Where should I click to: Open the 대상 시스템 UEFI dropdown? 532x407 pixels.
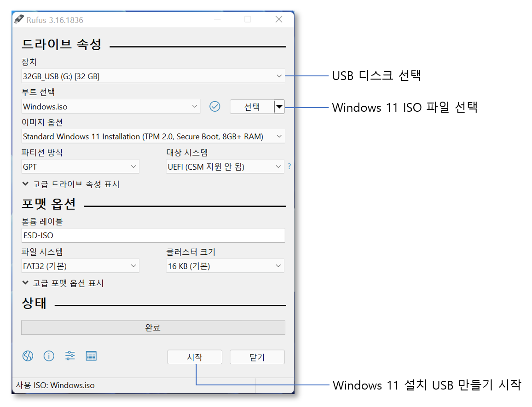225,166
